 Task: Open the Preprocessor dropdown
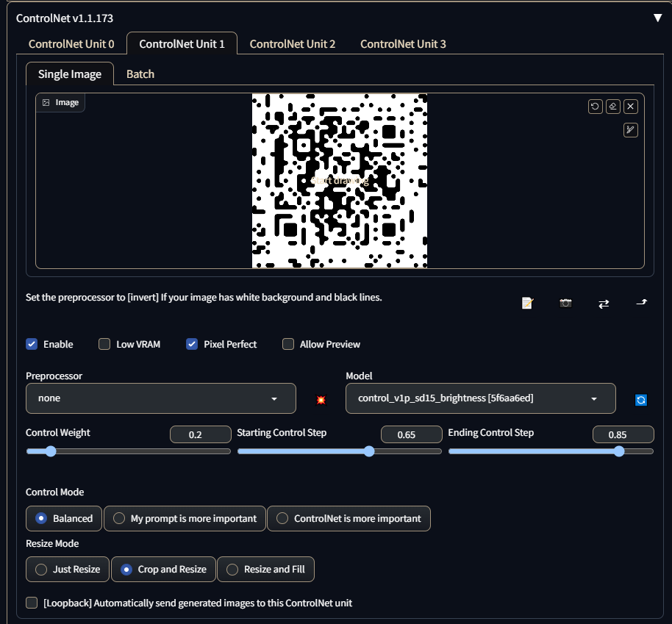(160, 398)
